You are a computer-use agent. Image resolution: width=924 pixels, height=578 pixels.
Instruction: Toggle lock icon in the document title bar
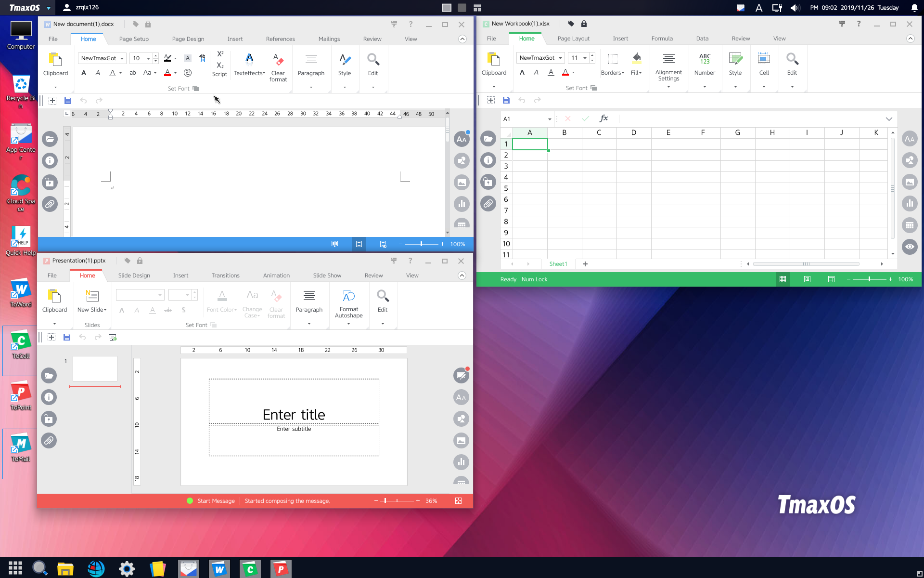(x=148, y=24)
